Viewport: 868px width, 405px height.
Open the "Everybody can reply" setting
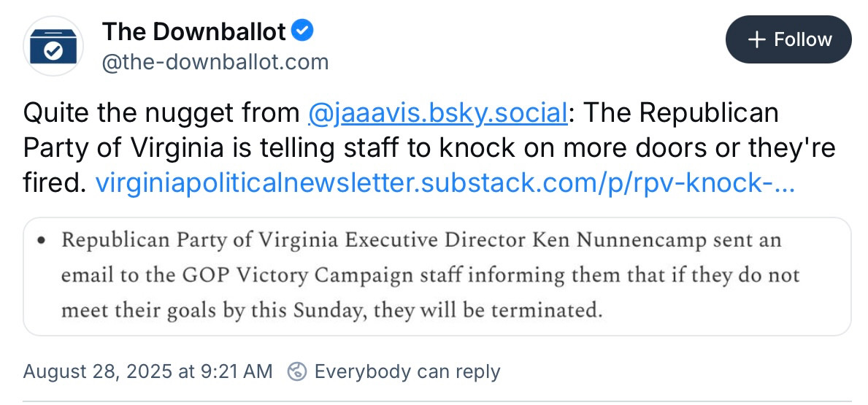[407, 371]
